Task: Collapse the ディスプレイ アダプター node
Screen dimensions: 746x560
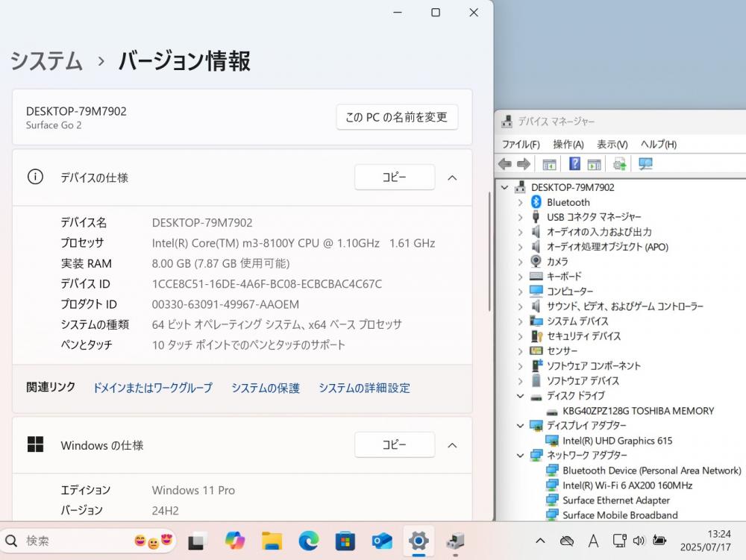Action: (521, 426)
